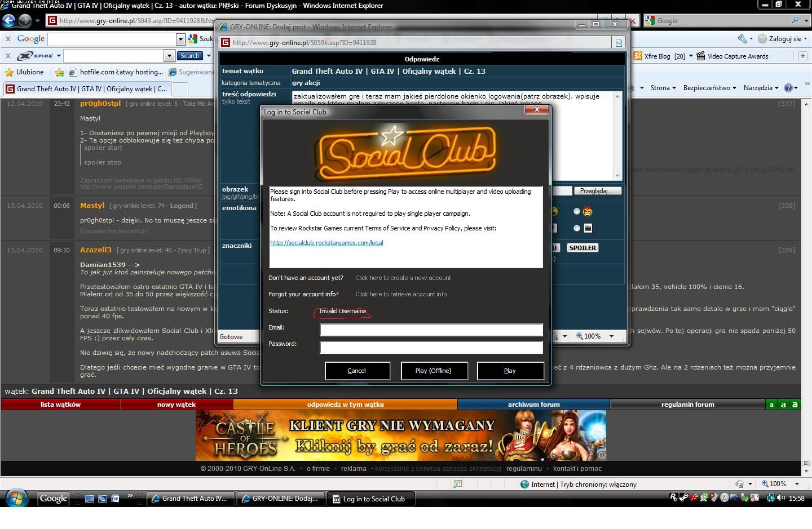
Task: Open the kontakt i pomoc footer link
Action: 577,469
